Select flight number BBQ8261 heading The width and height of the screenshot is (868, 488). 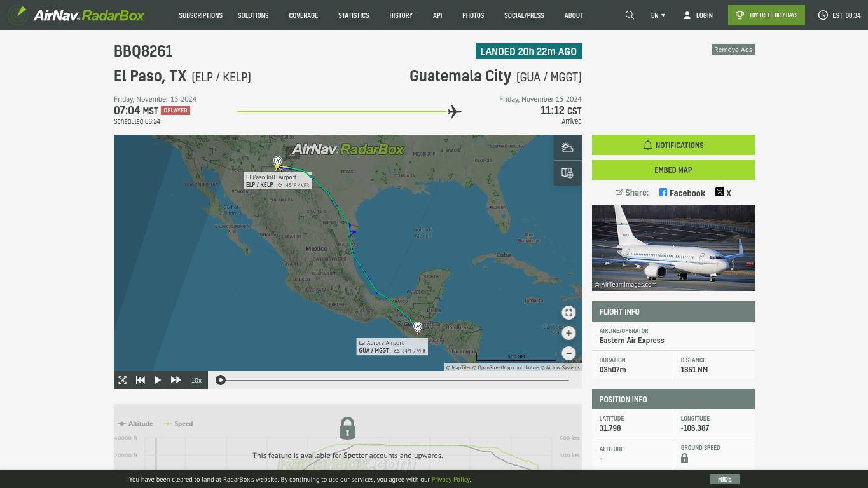tap(143, 51)
